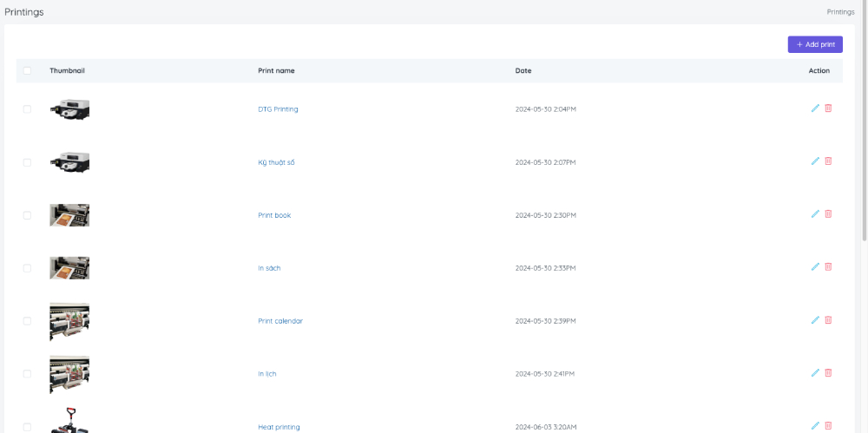This screenshot has width=868, height=433.
Task: Click the Print name column header
Action: (x=276, y=70)
